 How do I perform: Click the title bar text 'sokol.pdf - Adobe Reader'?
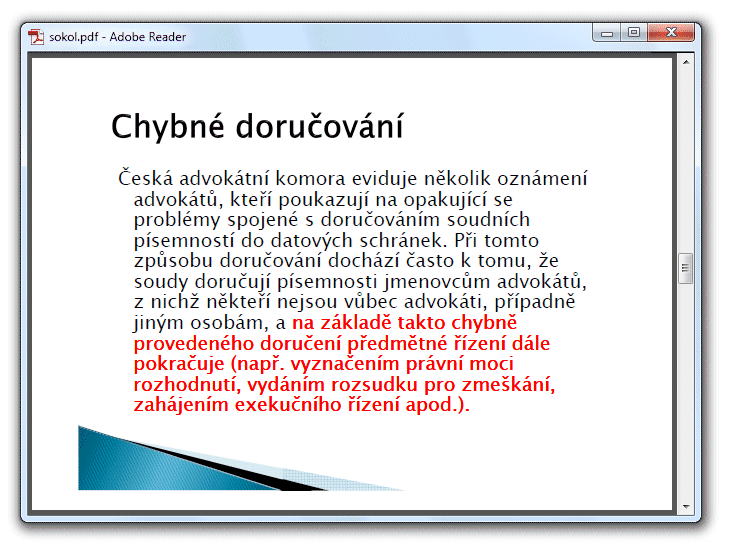coord(117,37)
